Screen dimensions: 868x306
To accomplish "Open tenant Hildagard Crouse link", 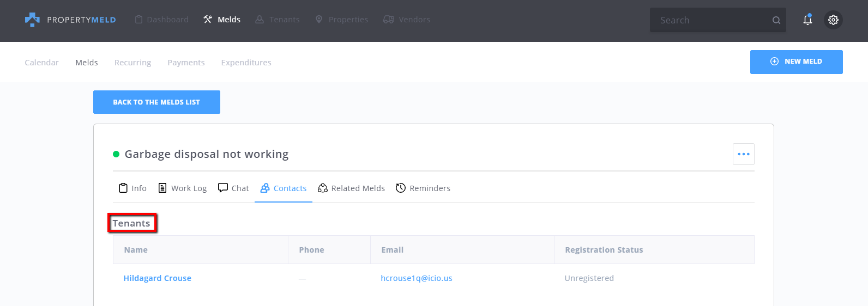I will 157,278.
